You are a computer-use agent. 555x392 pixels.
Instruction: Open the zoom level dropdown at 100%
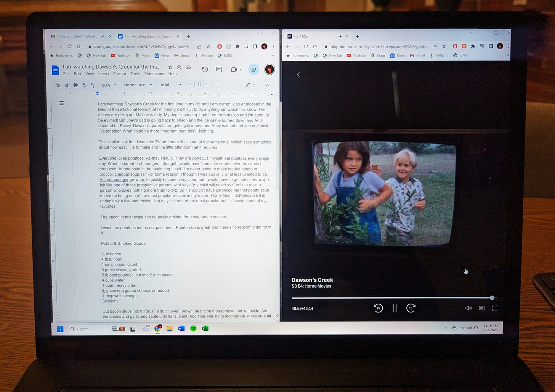pyautogui.click(x=108, y=85)
